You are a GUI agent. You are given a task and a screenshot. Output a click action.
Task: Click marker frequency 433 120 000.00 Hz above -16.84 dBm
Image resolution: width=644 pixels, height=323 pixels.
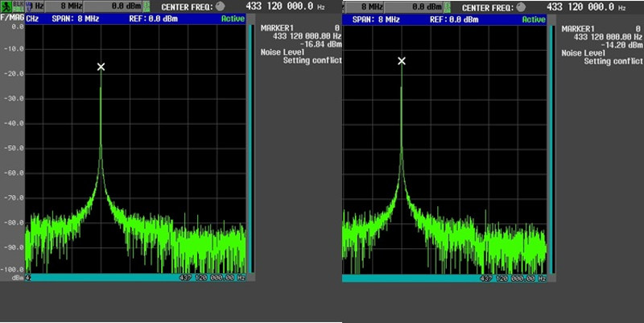coord(308,36)
